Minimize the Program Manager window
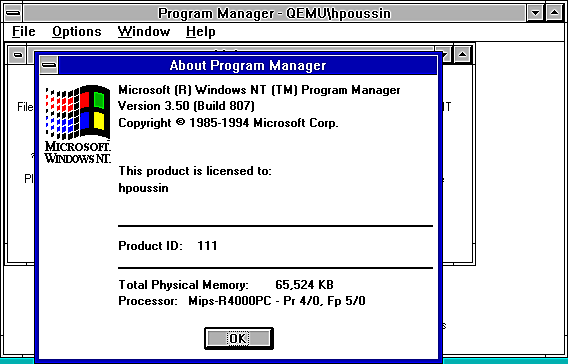 coord(535,13)
